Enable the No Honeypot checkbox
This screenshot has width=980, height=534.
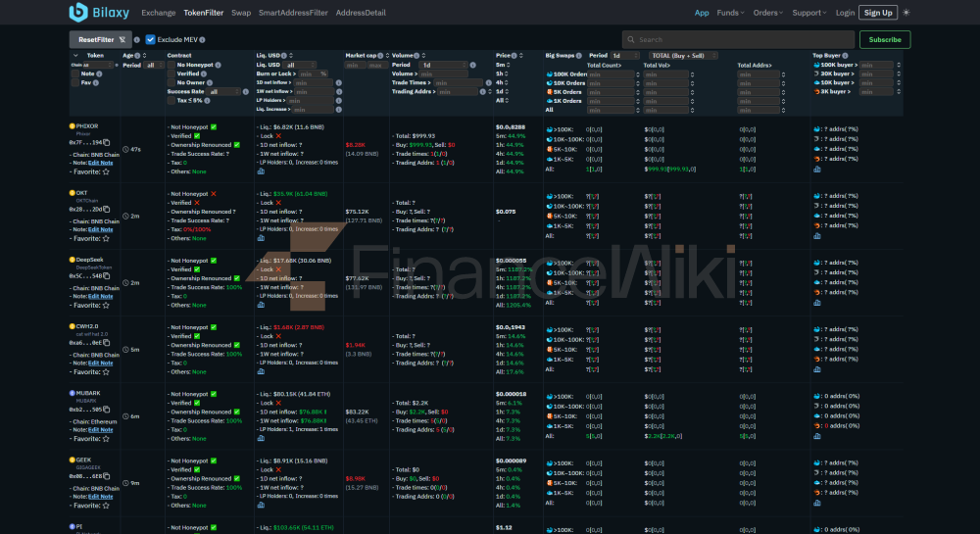171,65
